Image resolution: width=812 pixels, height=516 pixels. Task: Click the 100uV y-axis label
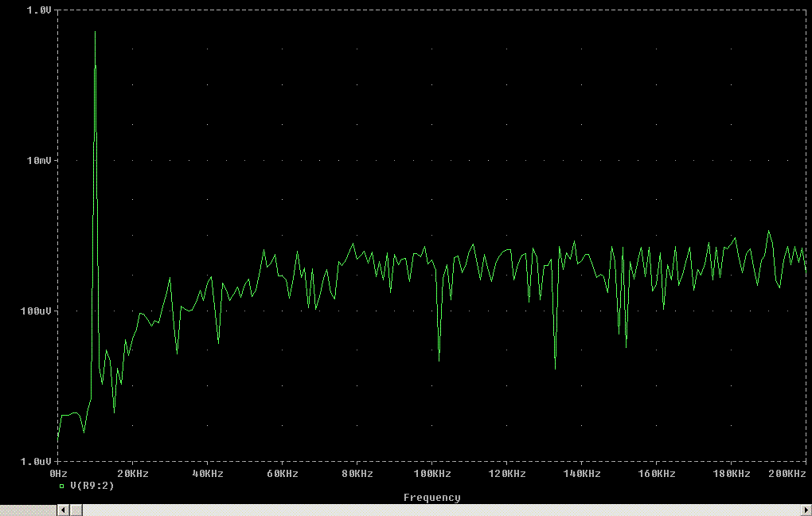[x=37, y=311]
